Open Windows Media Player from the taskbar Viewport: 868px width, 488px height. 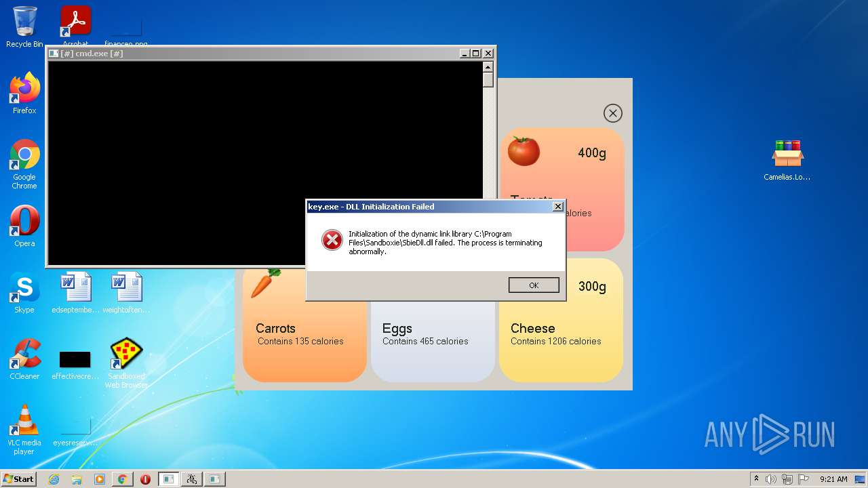[100, 479]
